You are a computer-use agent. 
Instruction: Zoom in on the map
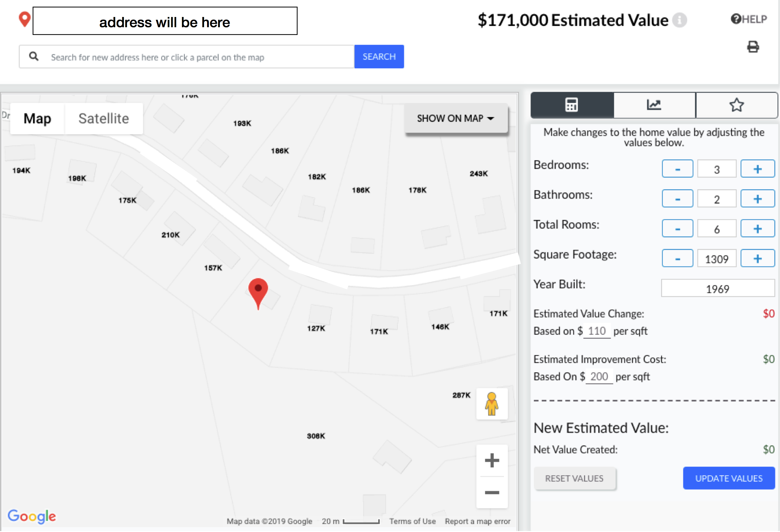pyautogui.click(x=492, y=460)
